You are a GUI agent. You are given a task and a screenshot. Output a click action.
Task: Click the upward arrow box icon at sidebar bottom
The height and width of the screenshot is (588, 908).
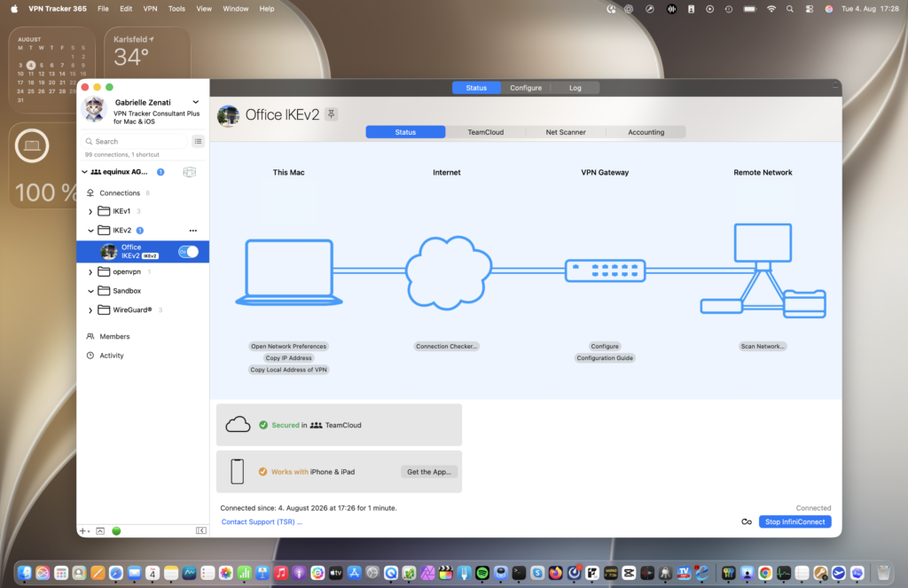pyautogui.click(x=100, y=530)
